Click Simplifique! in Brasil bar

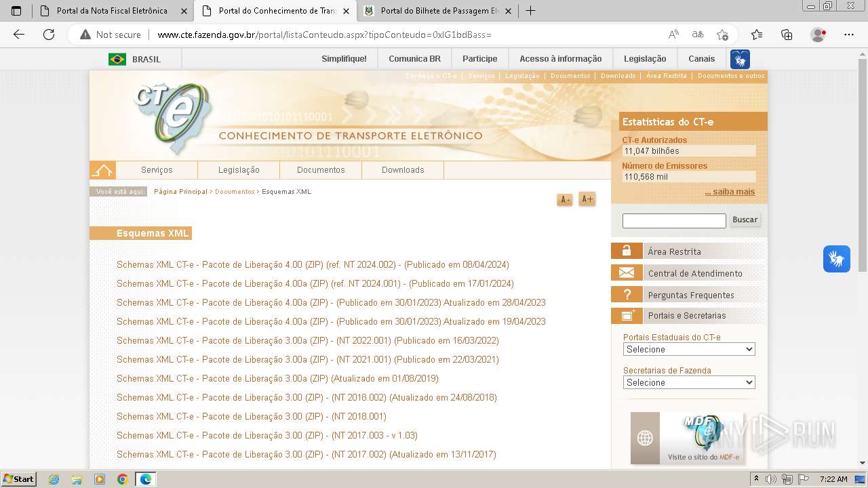coord(344,59)
